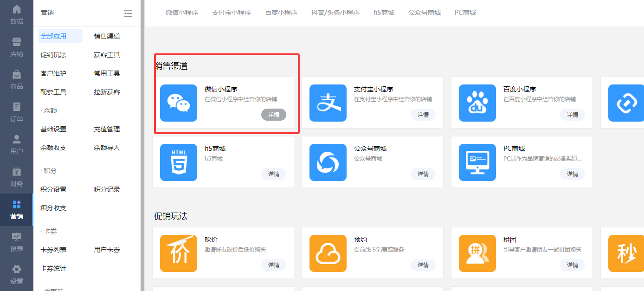This screenshot has width=644, height=291.
Task: Click the 百度小程序 Baidu paw icon
Action: 477,103
